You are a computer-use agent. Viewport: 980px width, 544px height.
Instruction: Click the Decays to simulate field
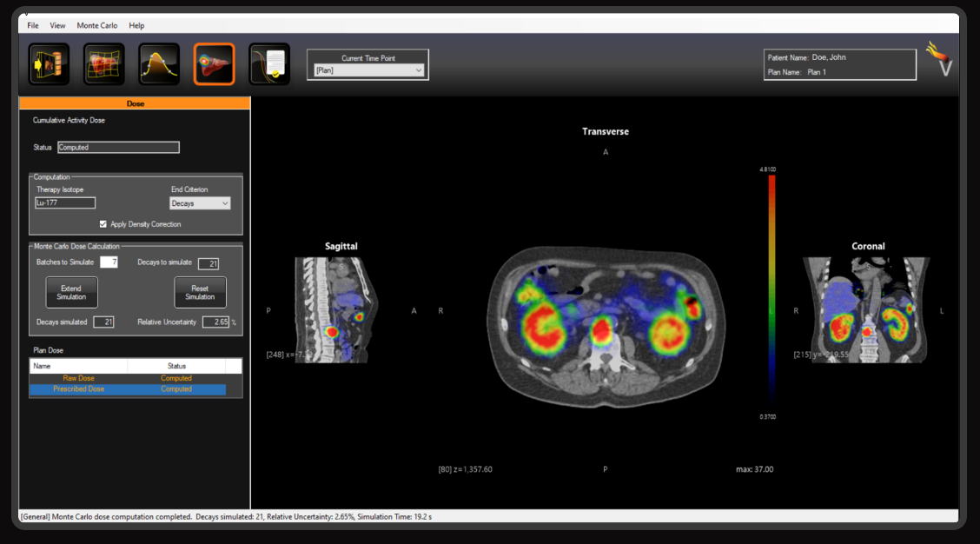[209, 264]
